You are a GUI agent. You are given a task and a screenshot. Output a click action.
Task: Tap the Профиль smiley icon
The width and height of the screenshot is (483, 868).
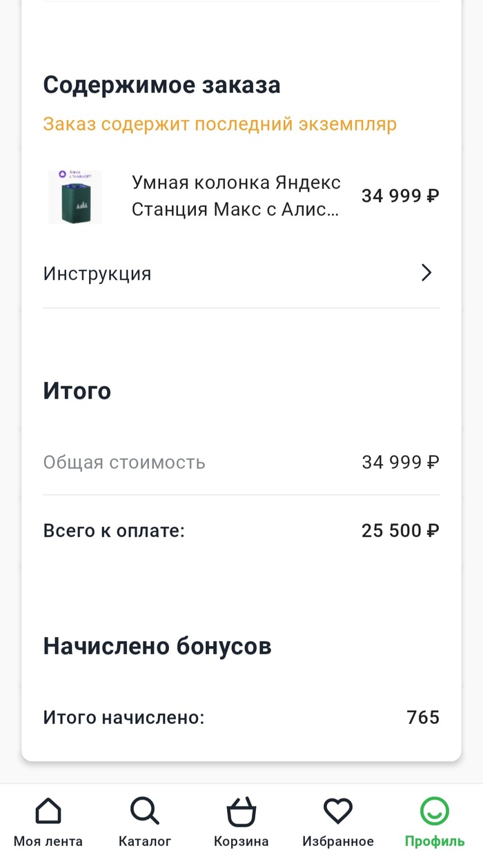click(x=435, y=811)
